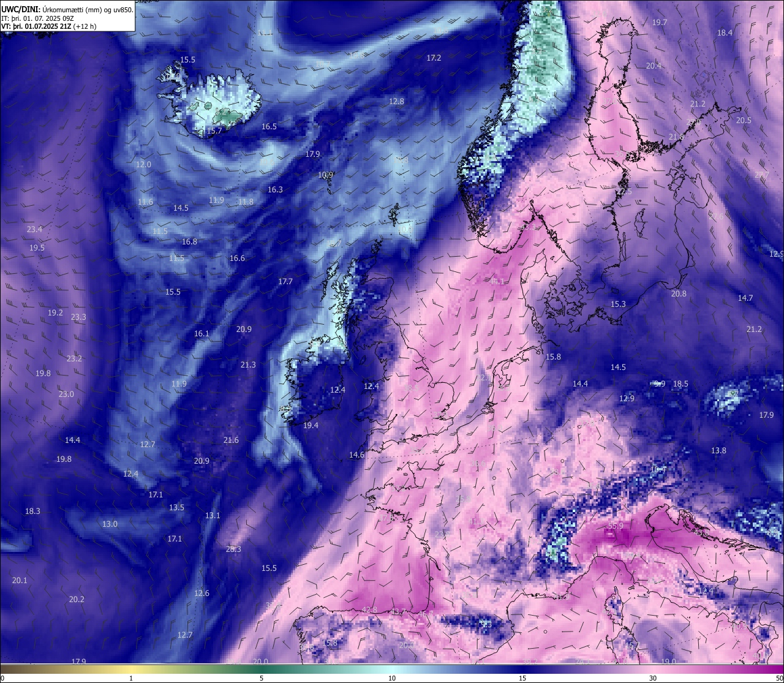Click the value '18.5' on the map
This screenshot has height=683, width=784.
coord(680,383)
